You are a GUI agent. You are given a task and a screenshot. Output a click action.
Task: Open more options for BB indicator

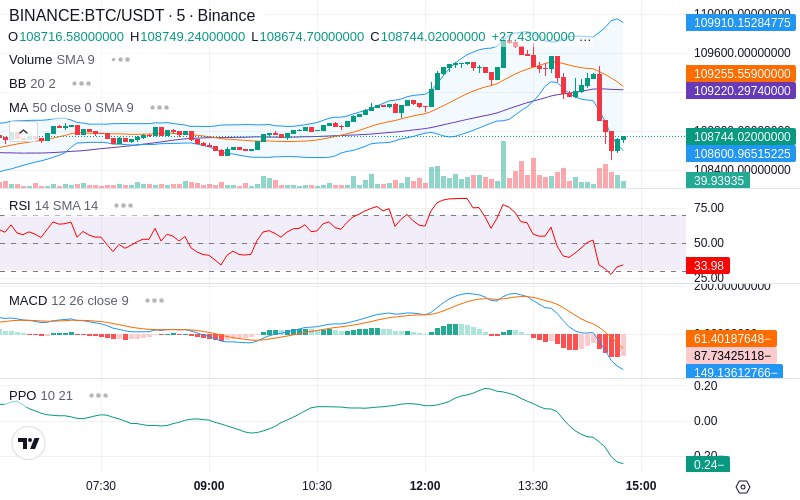click(x=82, y=84)
